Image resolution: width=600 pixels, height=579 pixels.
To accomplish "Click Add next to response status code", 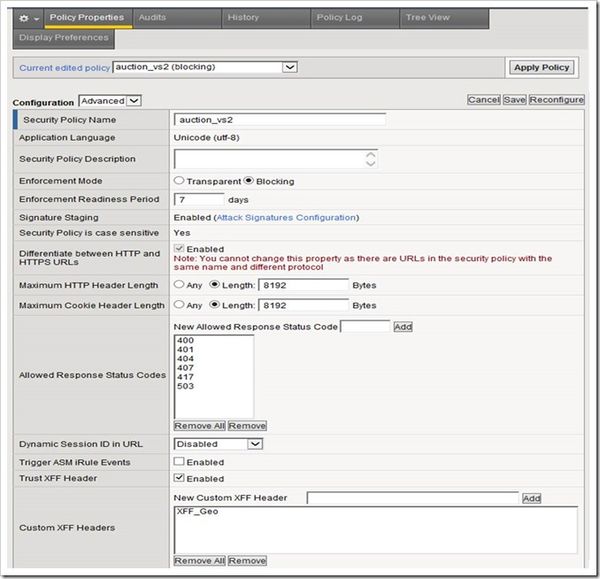I will pos(403,327).
